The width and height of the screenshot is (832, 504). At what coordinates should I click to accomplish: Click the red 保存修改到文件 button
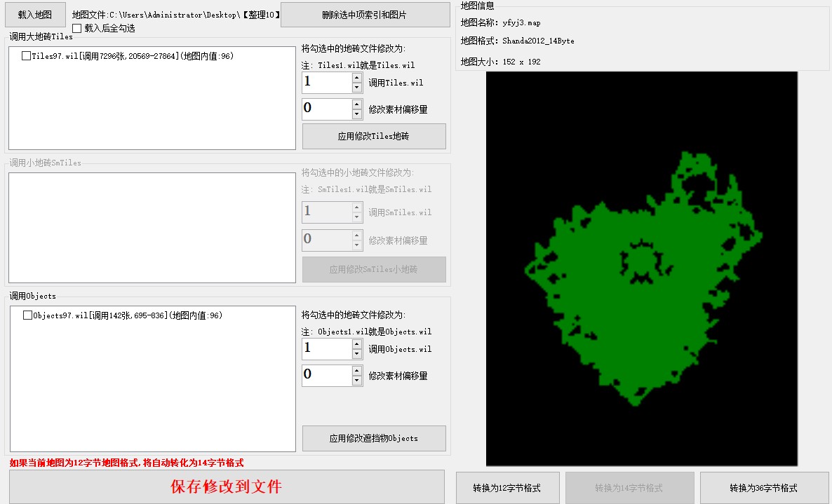pos(227,486)
